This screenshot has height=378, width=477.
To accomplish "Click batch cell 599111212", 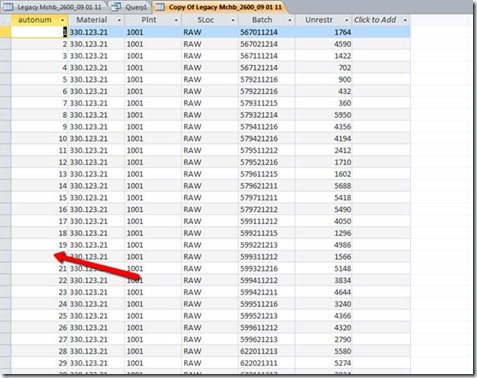I will coord(267,221).
